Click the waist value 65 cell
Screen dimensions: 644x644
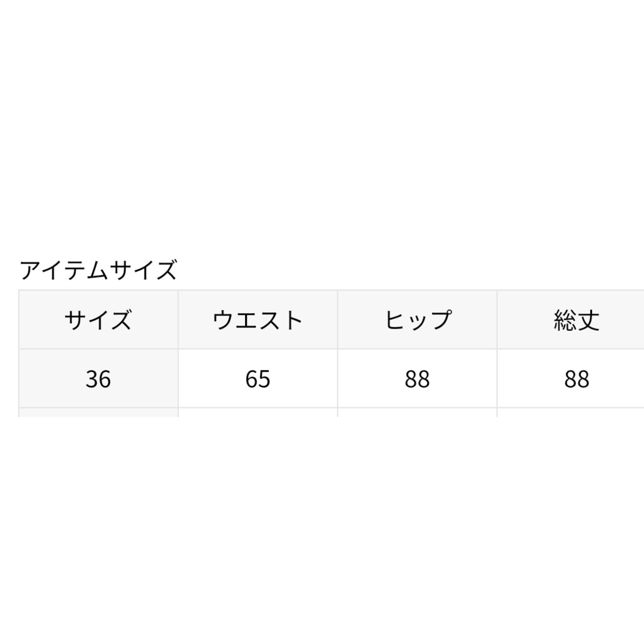coord(258,379)
